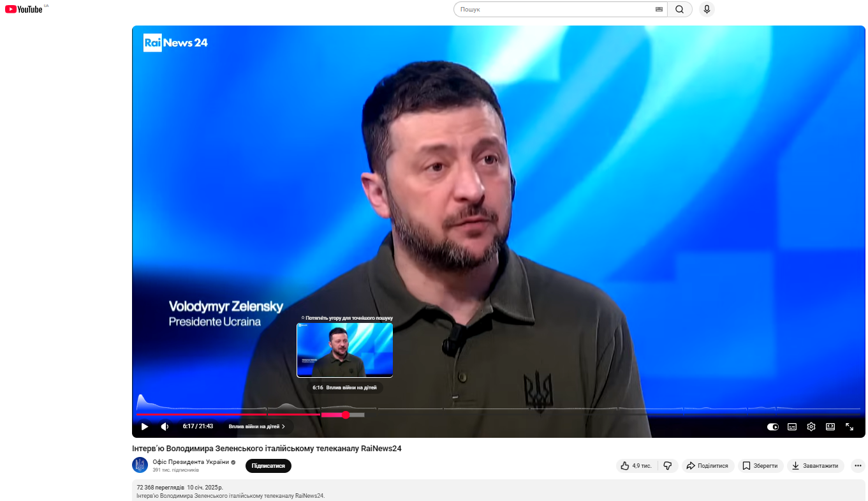The image size is (868, 501).
Task: Start voice search with the microphone icon
Action: 706,9
